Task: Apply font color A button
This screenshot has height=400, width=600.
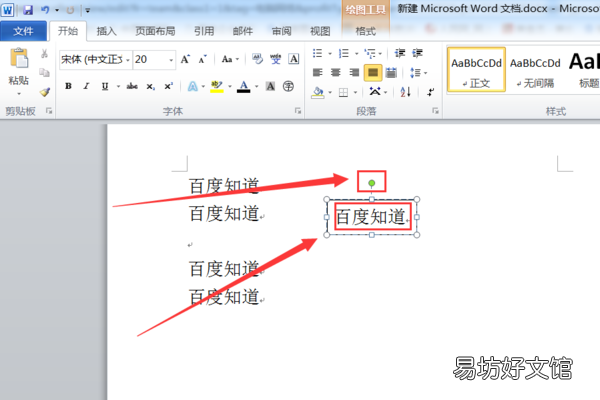Action: click(x=243, y=87)
